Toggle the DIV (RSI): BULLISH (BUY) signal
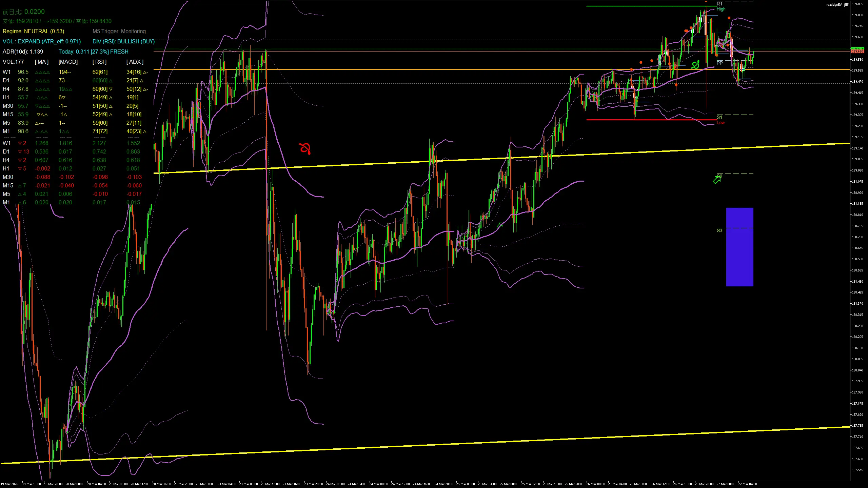The image size is (868, 488). pos(123,41)
